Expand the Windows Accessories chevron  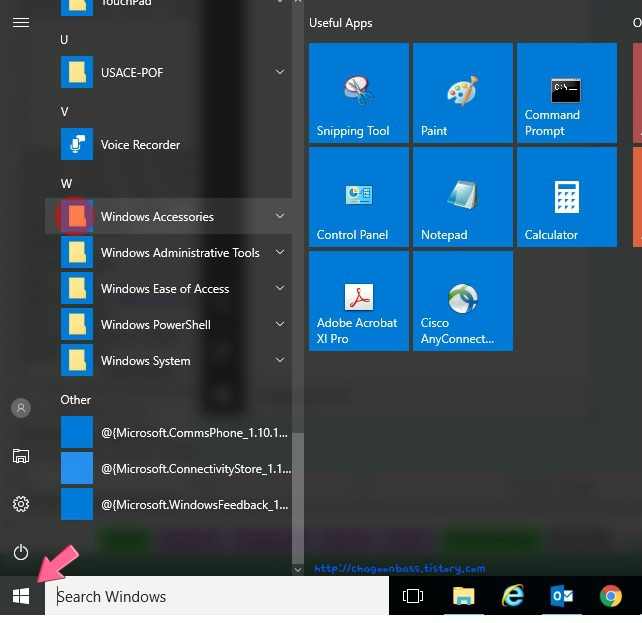[x=280, y=216]
